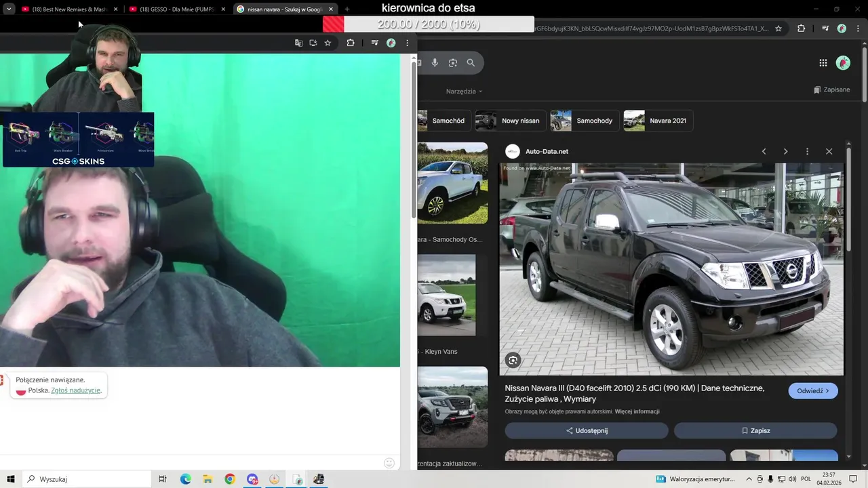Launch Microsoft Edge from taskbar

tap(185, 479)
